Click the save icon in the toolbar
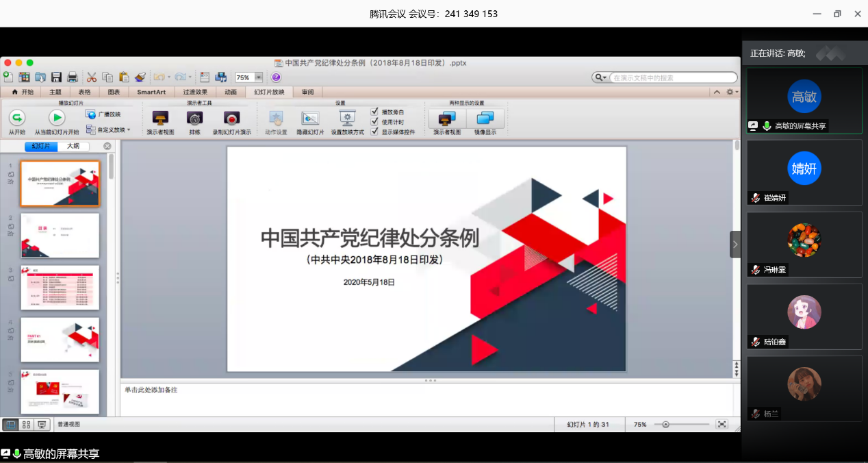The width and height of the screenshot is (868, 463). coord(57,77)
